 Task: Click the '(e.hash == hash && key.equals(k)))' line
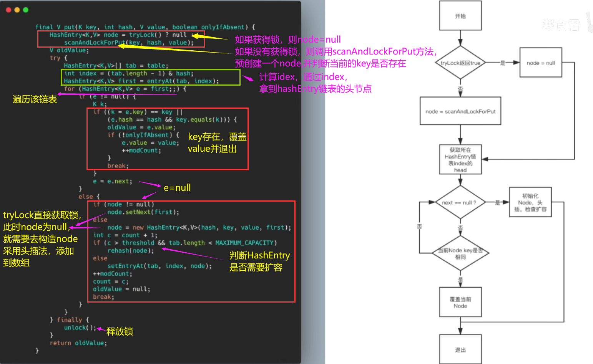(172, 119)
